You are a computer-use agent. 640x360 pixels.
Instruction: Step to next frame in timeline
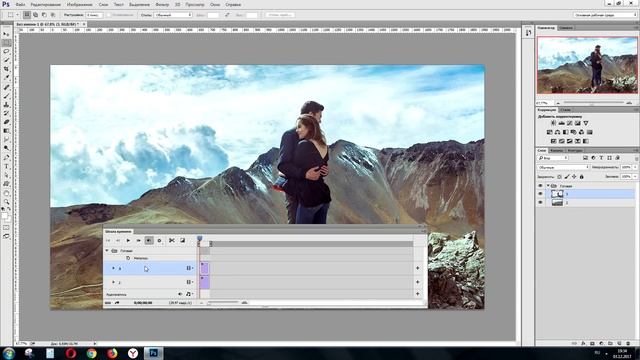[138, 240]
